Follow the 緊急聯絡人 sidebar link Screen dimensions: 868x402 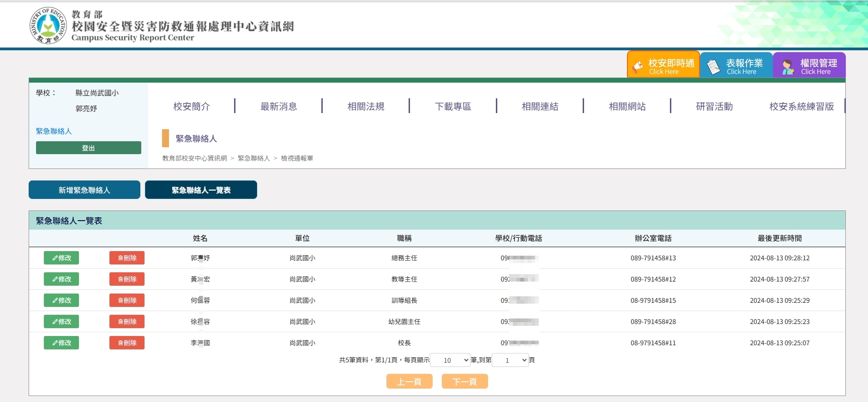tap(54, 131)
